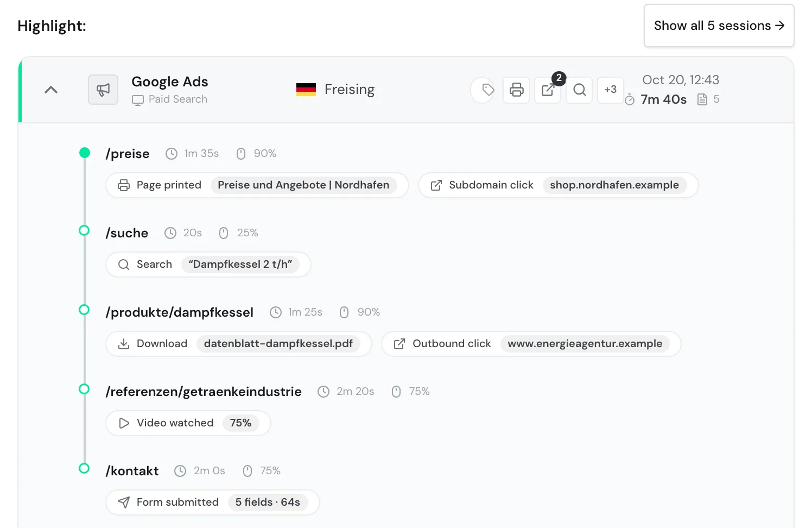Click the page count document icon
The image size is (812, 528).
702,99
